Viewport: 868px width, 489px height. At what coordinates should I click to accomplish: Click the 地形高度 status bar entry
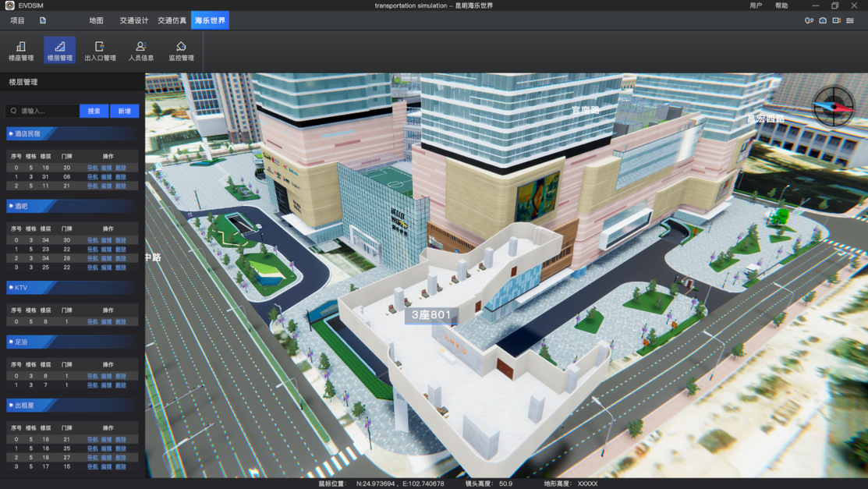(x=571, y=484)
